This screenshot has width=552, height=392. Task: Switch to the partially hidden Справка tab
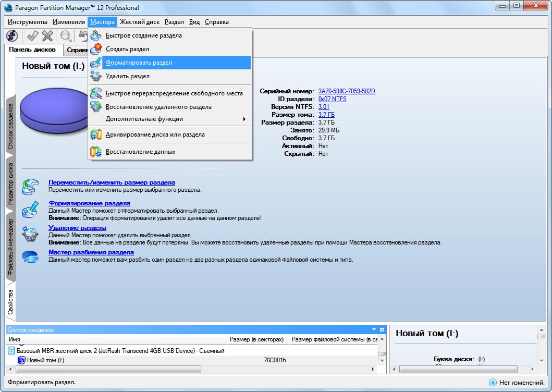tap(77, 50)
